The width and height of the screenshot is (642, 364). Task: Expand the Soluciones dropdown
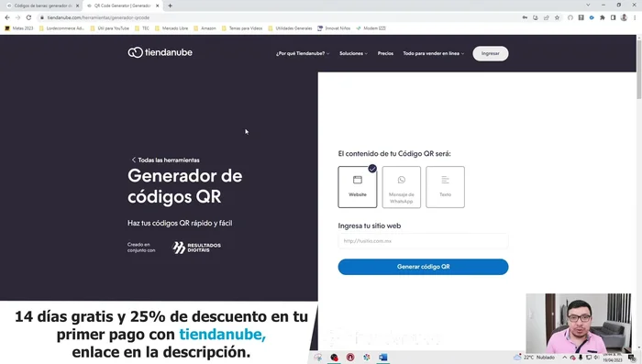click(x=353, y=54)
